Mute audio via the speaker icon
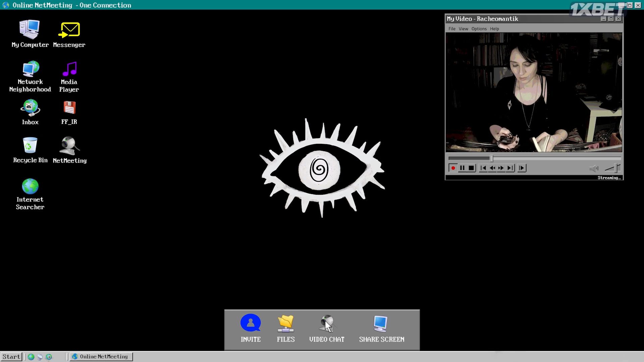 [594, 168]
